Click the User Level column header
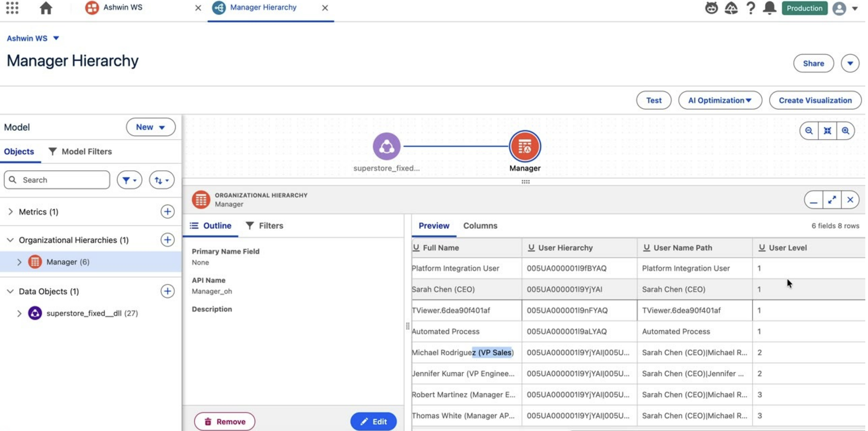The image size is (868, 431). [x=809, y=248]
